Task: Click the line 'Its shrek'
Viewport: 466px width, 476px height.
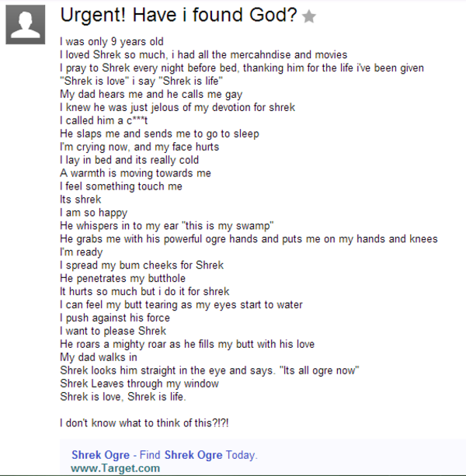Action: (81, 199)
